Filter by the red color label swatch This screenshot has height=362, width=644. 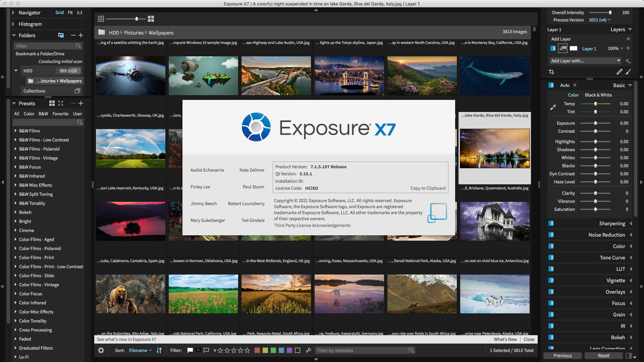(257, 350)
